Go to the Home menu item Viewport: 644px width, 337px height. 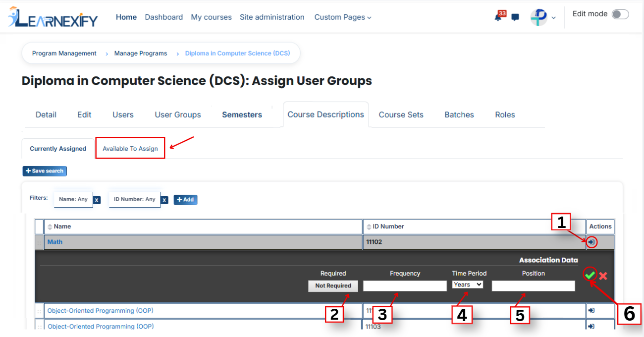[126, 17]
